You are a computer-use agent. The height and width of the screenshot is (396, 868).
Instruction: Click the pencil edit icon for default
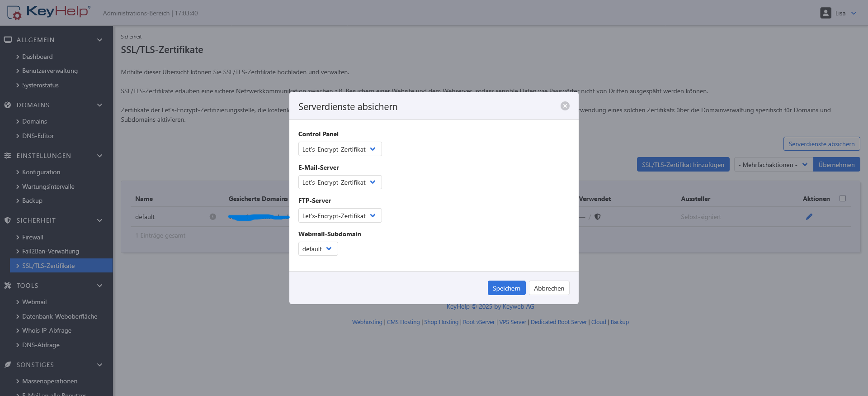809,217
